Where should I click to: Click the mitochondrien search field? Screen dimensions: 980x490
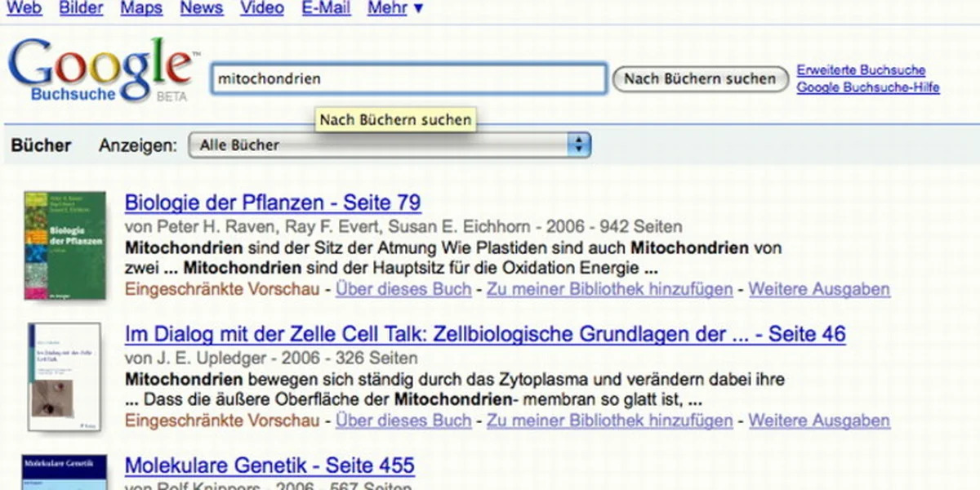[x=408, y=79]
